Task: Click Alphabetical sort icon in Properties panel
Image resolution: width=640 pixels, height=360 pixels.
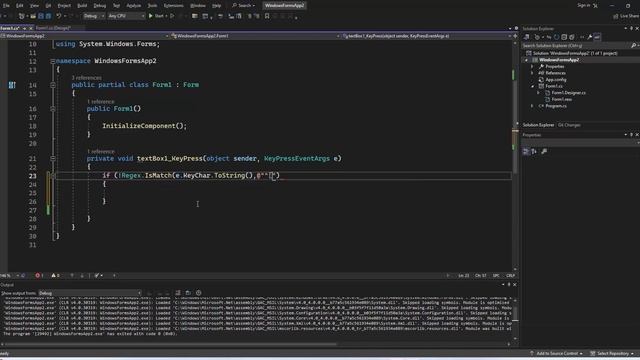Action: (x=534, y=151)
